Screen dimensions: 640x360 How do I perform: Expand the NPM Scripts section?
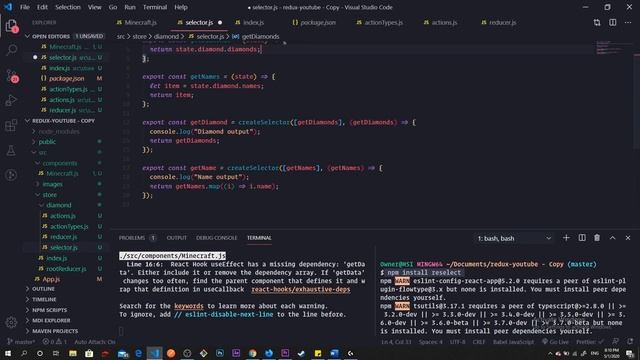coord(49,310)
